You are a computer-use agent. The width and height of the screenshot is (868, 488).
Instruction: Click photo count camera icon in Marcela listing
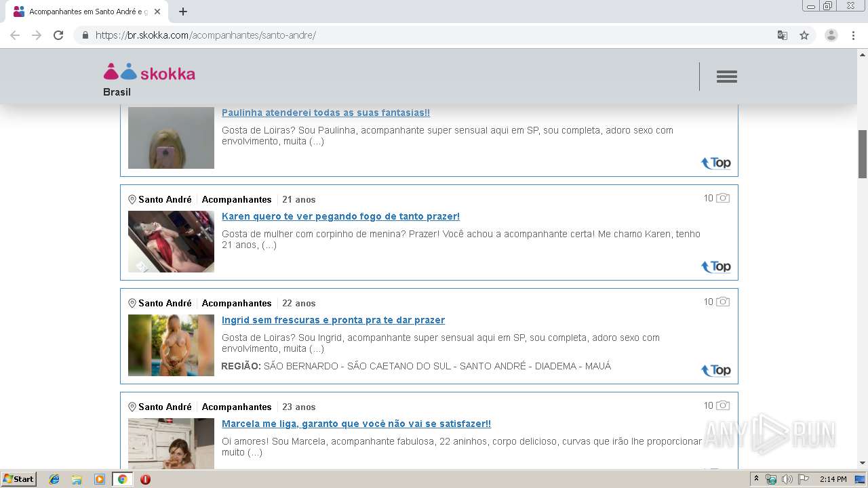(723, 405)
